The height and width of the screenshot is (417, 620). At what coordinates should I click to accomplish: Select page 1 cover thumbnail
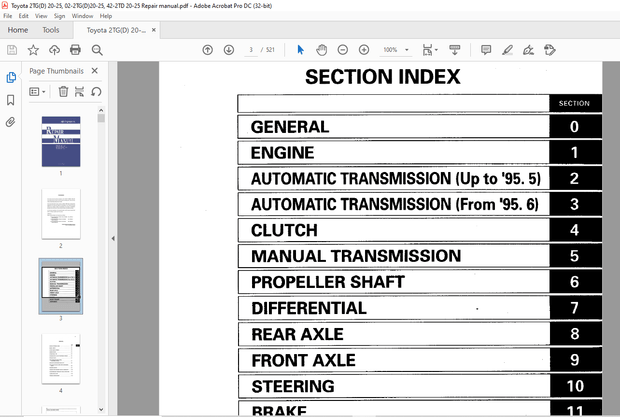[x=61, y=142]
